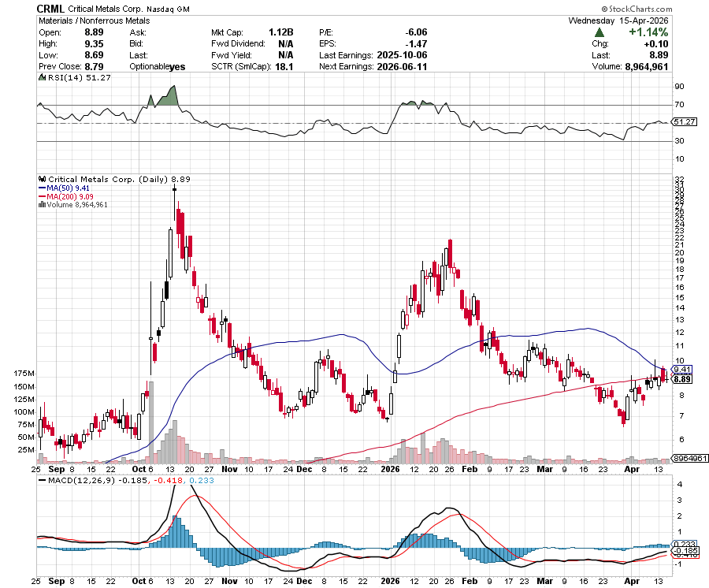Click the Nasdaq GM exchange label

tap(169, 9)
